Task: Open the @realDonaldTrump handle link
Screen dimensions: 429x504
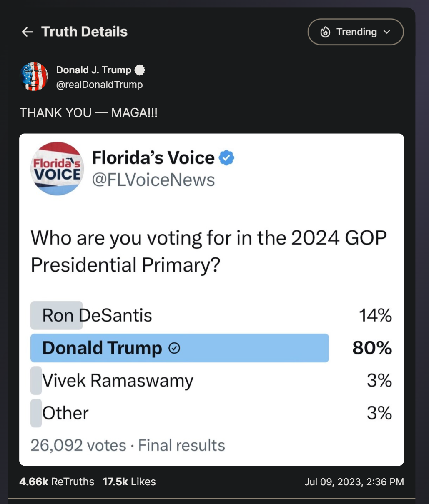Action: pyautogui.click(x=99, y=85)
